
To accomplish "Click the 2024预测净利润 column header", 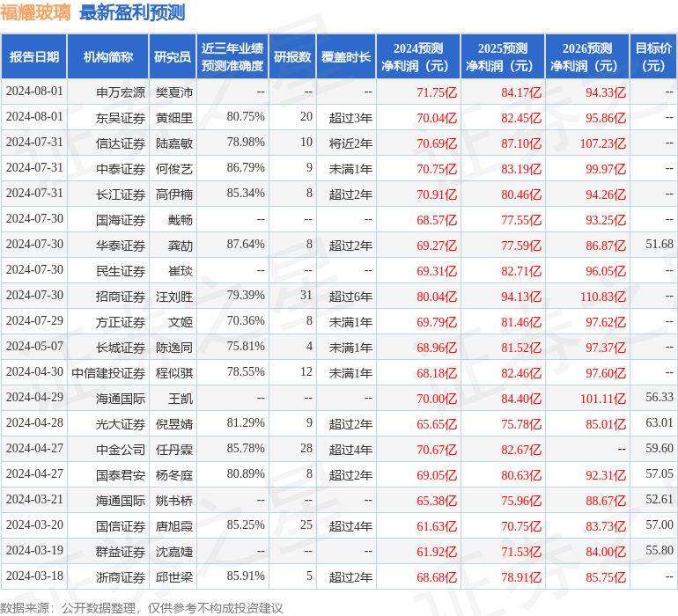I will point(418,56).
